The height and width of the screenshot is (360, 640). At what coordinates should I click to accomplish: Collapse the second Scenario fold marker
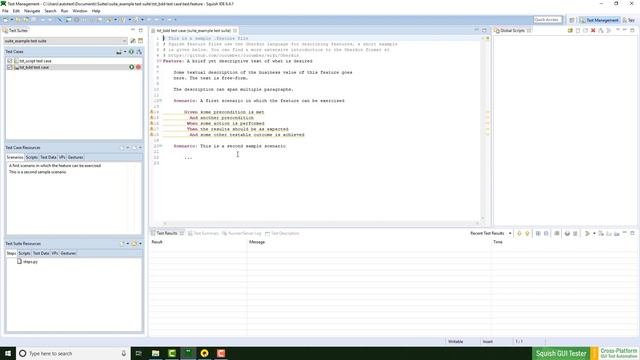[160, 146]
